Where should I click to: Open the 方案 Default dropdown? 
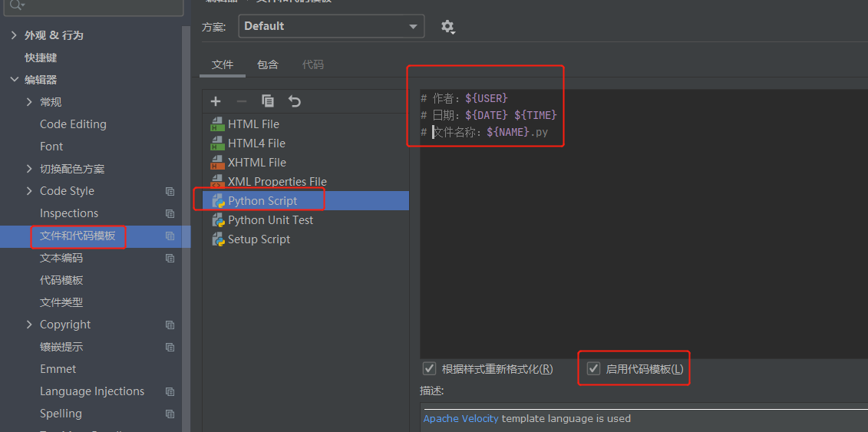[x=331, y=26]
